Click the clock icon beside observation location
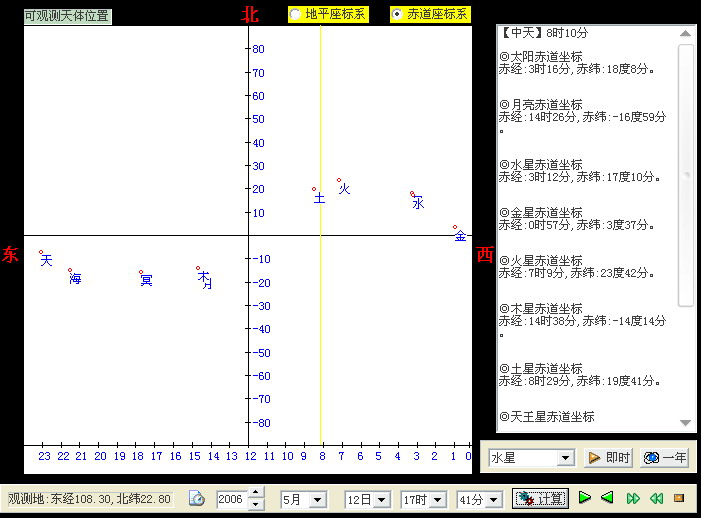Image resolution: width=701 pixels, height=518 pixels. tap(197, 498)
